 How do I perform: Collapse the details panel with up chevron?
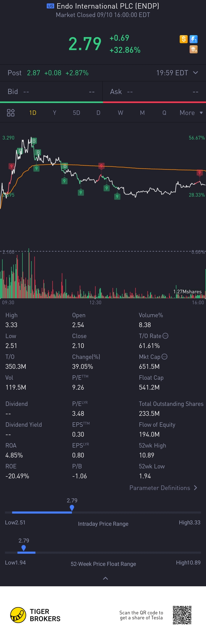[105, 578]
